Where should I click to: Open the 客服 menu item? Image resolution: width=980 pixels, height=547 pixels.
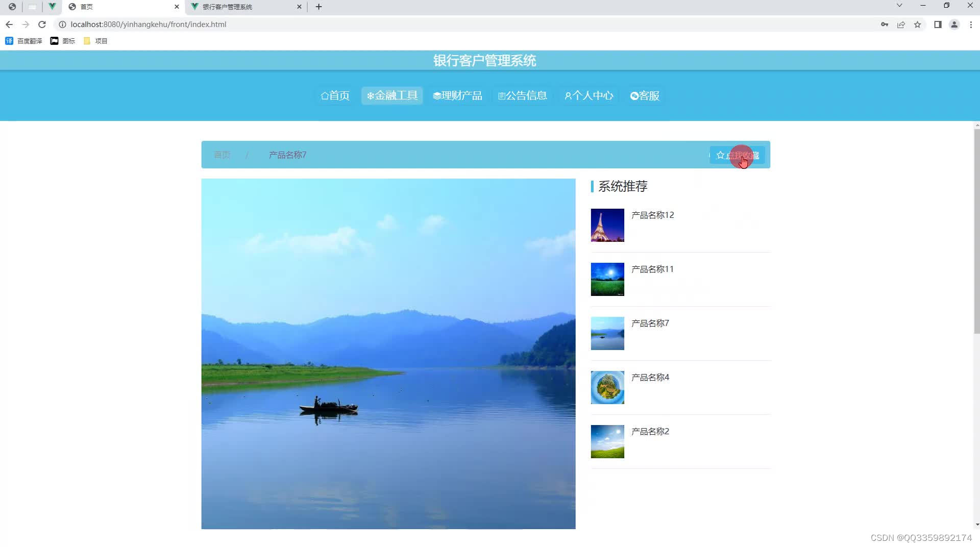pyautogui.click(x=645, y=95)
